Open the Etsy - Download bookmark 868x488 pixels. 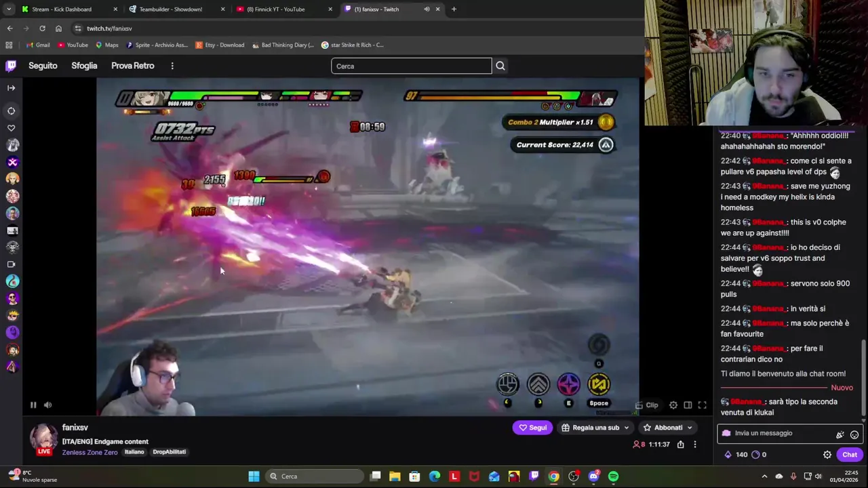pos(220,45)
